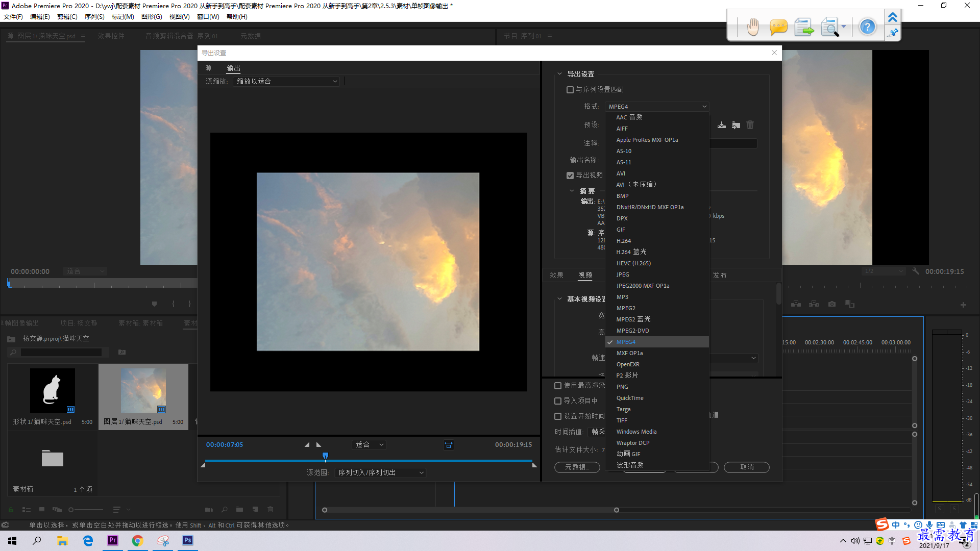Collapse the summary section
The width and height of the screenshot is (980, 551).
tap(572, 191)
